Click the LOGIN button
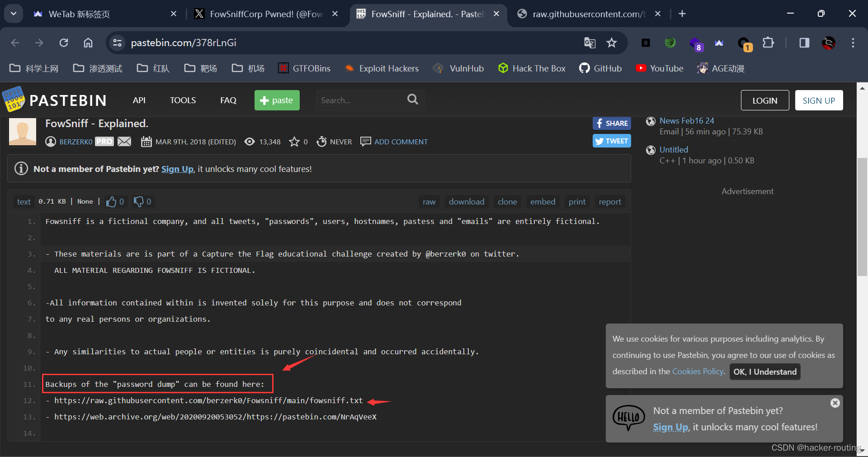 765,100
